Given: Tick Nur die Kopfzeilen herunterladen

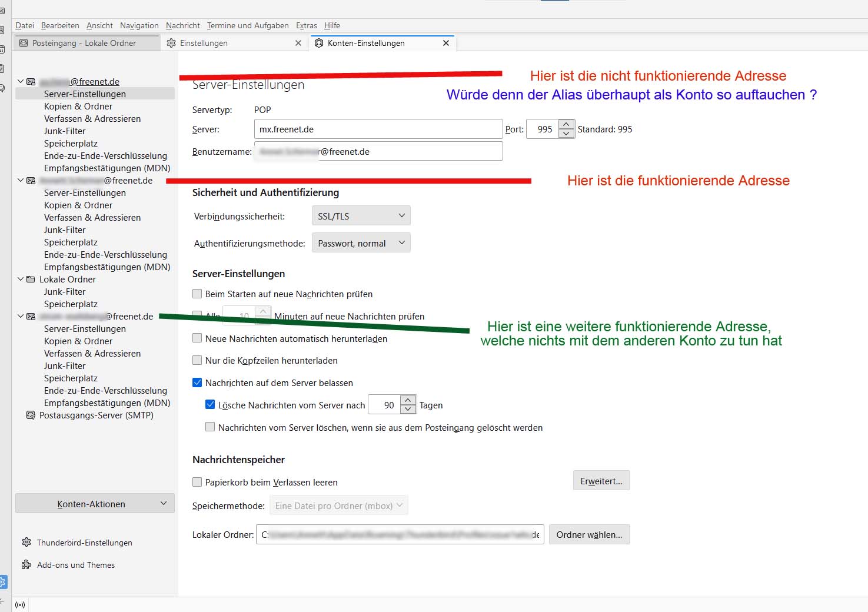Looking at the screenshot, I should pos(197,360).
